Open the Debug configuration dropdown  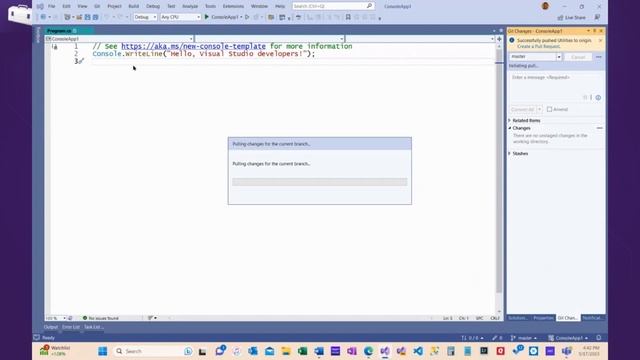145,17
